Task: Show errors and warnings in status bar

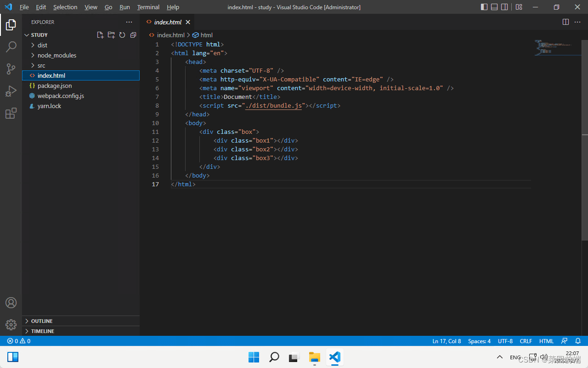Action: (x=19, y=341)
